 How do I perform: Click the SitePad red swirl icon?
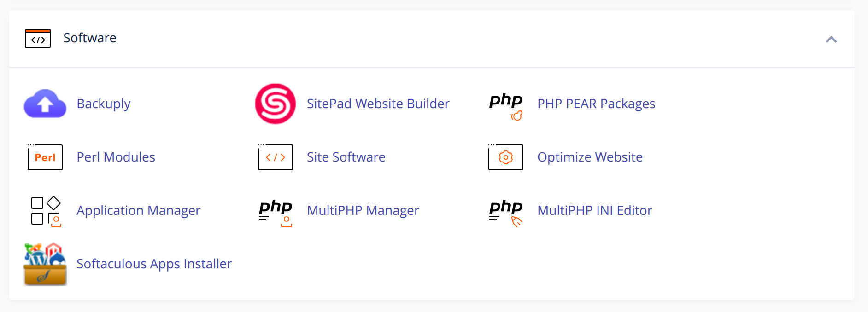(x=276, y=104)
